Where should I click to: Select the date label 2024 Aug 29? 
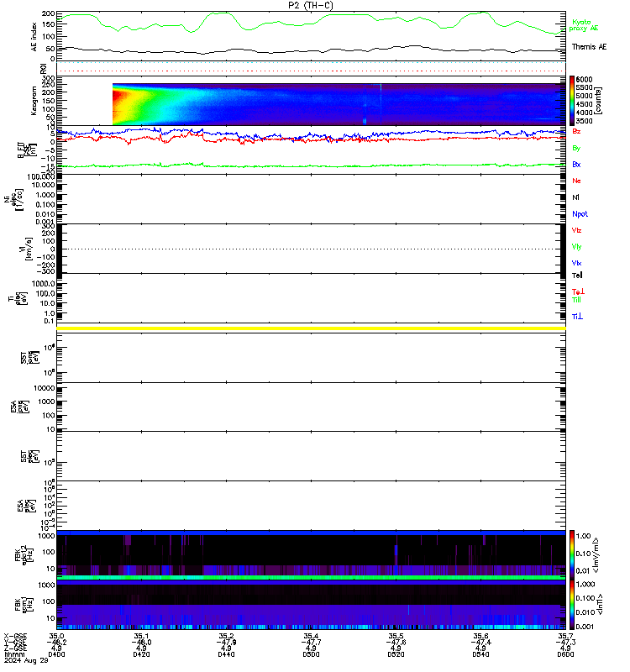pyautogui.click(x=26, y=660)
